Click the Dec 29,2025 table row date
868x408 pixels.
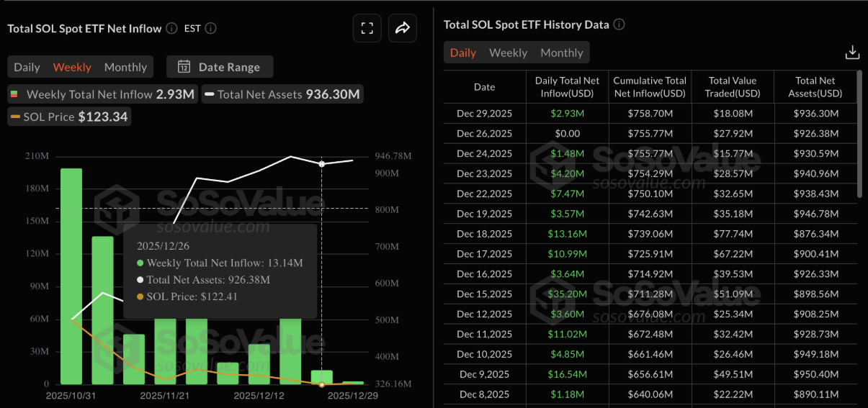tap(484, 113)
